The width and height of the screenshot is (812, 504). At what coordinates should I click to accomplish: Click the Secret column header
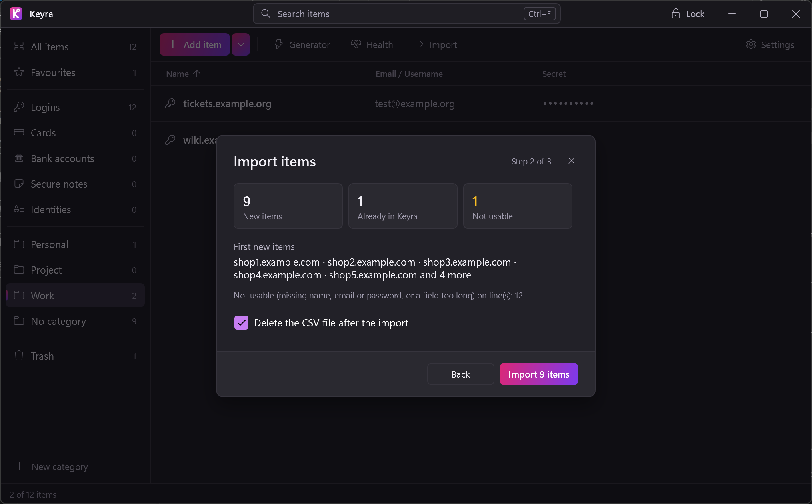click(x=554, y=74)
